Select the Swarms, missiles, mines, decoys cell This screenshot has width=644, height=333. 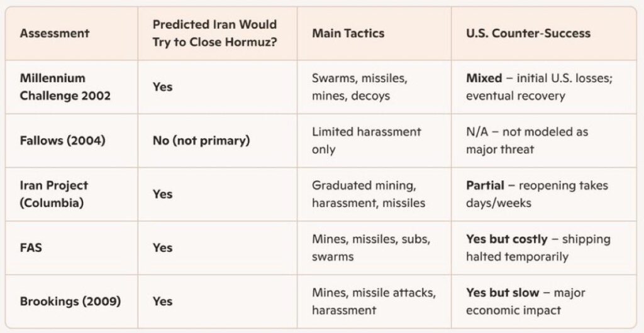[x=360, y=87]
